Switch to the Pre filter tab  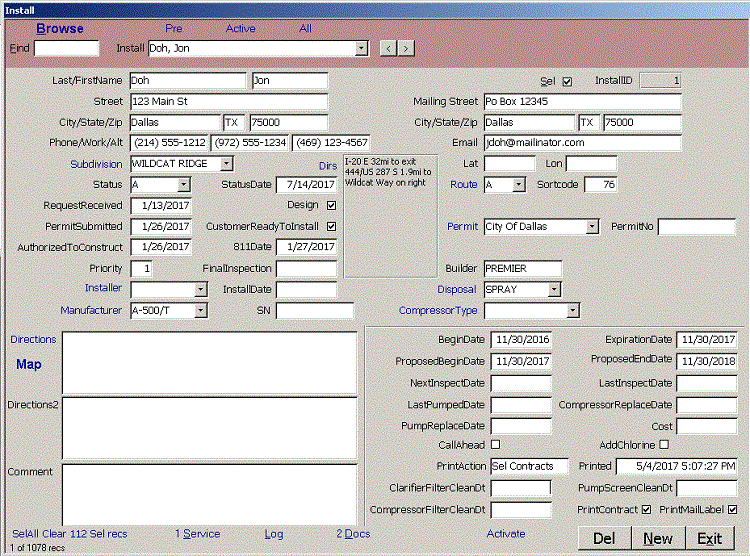click(x=174, y=29)
